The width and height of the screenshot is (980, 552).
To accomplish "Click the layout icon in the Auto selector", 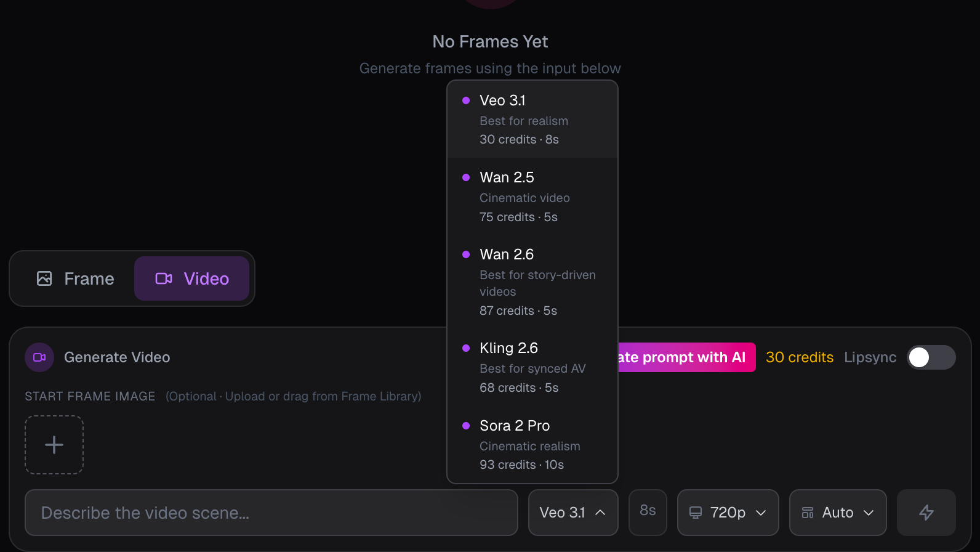I will (808, 513).
